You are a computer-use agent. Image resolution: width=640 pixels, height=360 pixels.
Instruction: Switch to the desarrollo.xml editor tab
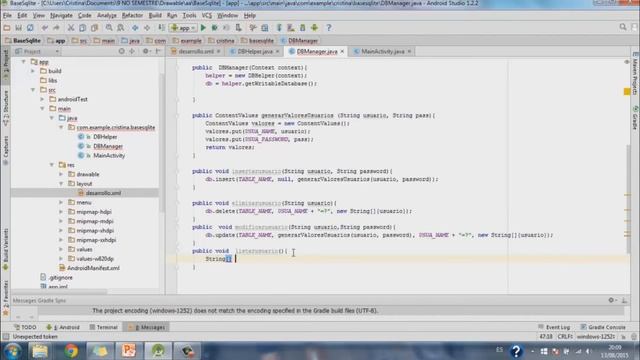click(196, 51)
